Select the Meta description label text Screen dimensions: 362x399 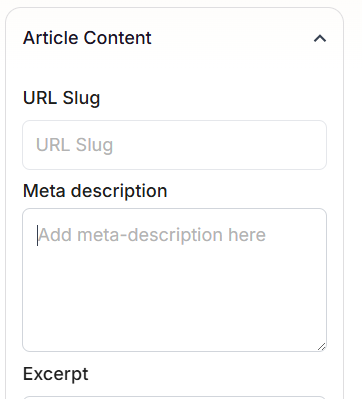click(95, 191)
